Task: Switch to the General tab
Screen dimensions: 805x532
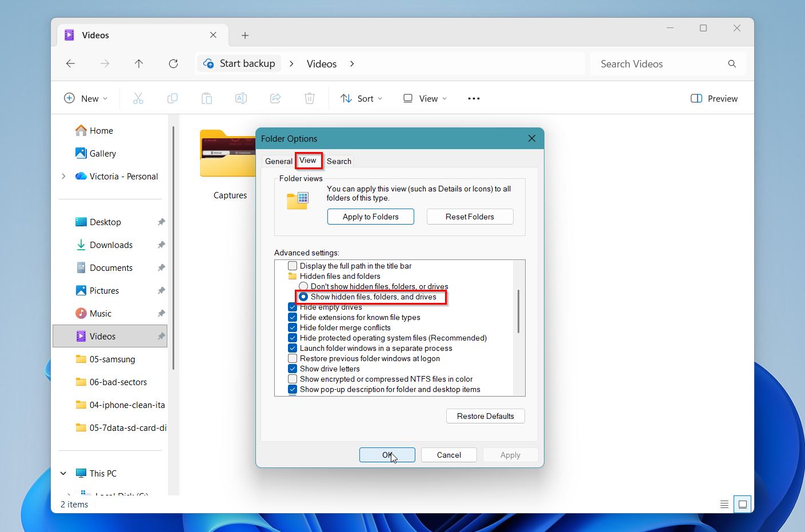Action: pos(278,161)
